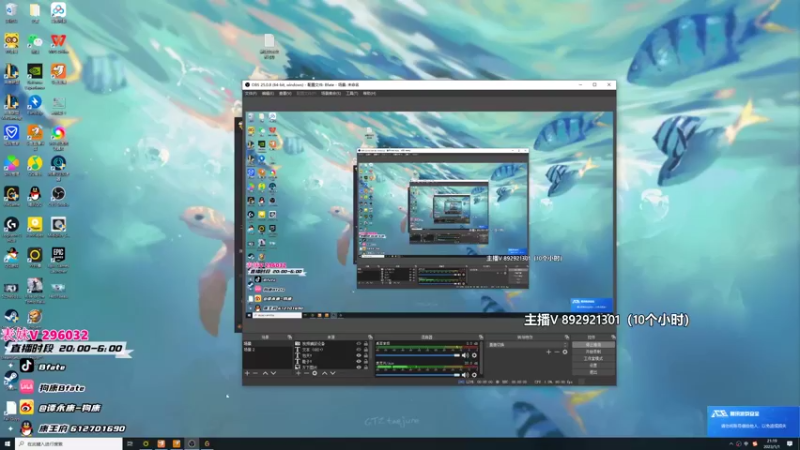Open the Action Center notification icon
This screenshot has width=800, height=450.
tap(790, 444)
